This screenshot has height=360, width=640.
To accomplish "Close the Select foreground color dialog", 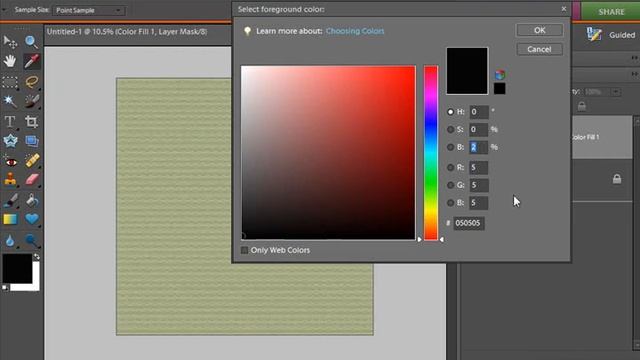I will (564, 9).
